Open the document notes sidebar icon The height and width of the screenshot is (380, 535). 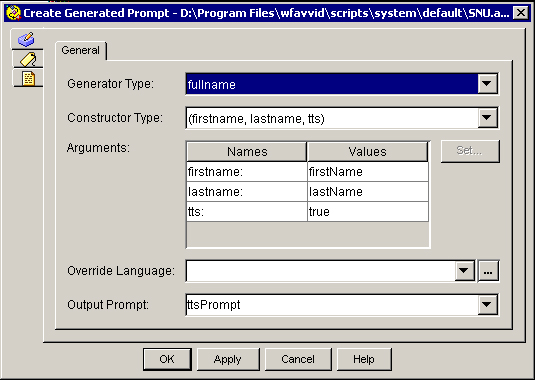click(28, 78)
